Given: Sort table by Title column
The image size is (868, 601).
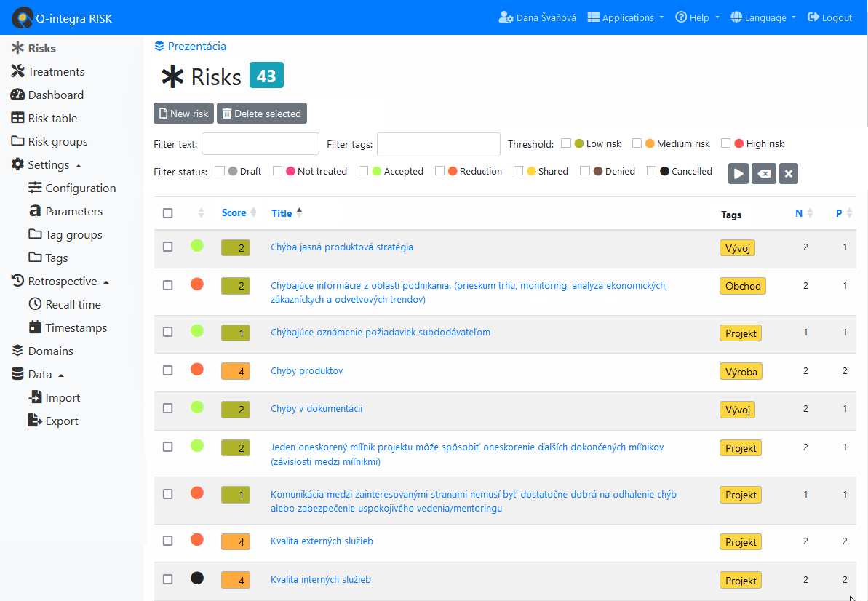Looking at the screenshot, I should click(287, 212).
